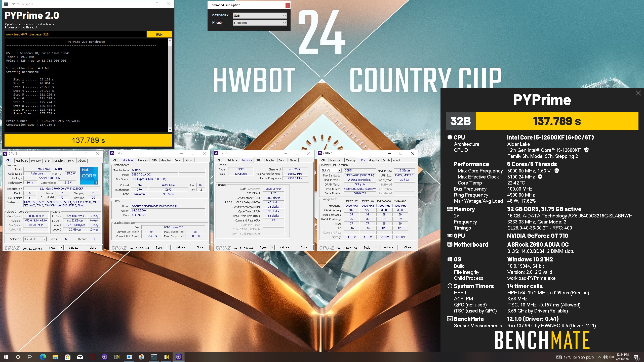Click the yellow RUN button in PYPrime
This screenshot has width=644, height=362.
click(159, 34)
